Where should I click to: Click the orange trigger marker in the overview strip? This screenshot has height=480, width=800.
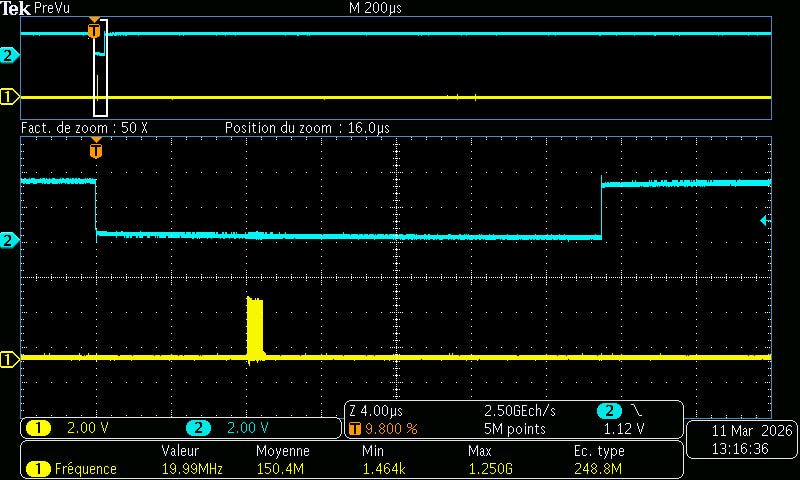94,30
